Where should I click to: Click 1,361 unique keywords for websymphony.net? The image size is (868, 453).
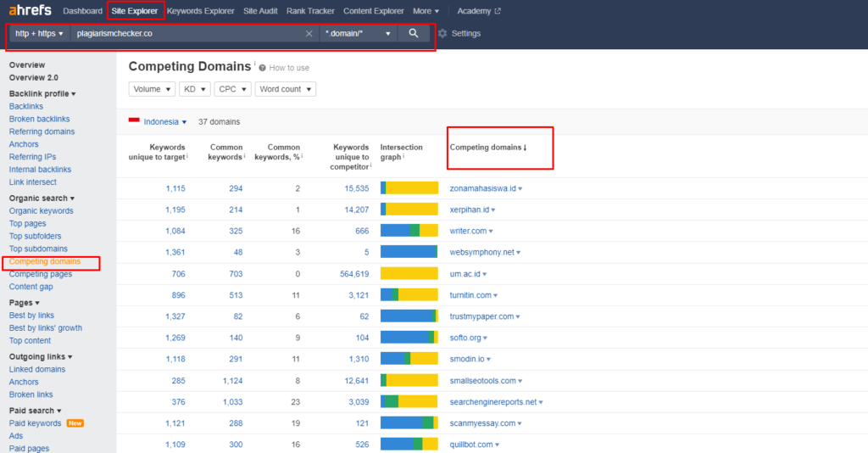(x=175, y=253)
